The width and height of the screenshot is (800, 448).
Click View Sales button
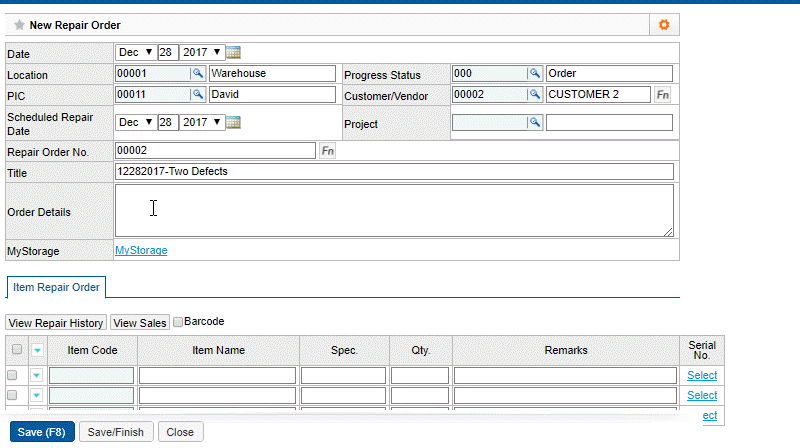[x=140, y=323]
